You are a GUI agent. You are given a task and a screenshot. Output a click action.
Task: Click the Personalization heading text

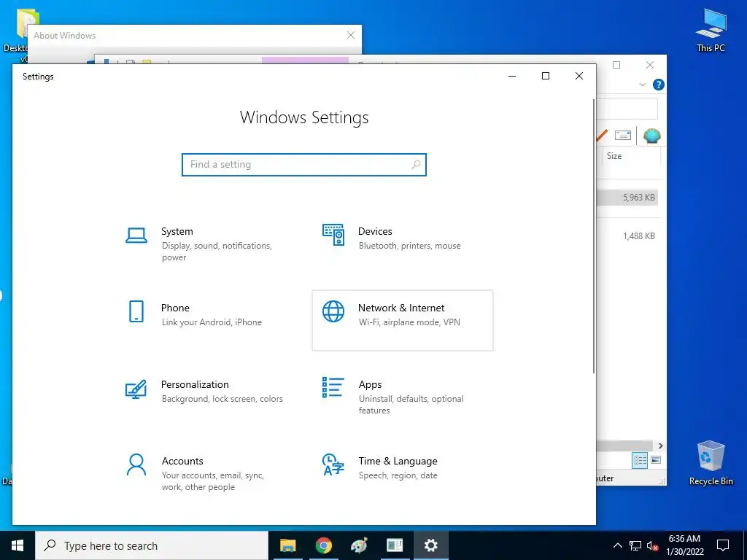195,384
